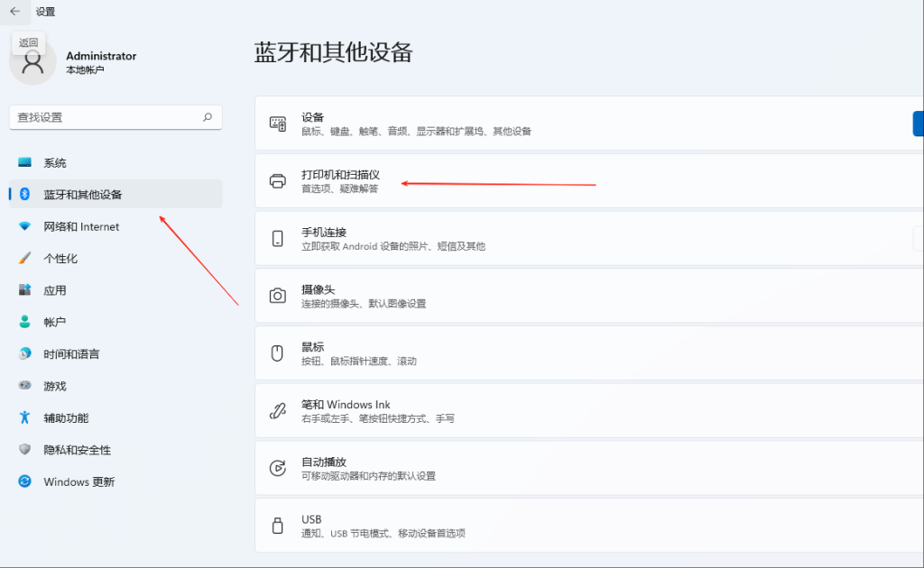Click the 游戏 controller icon
924x568 pixels.
24,385
